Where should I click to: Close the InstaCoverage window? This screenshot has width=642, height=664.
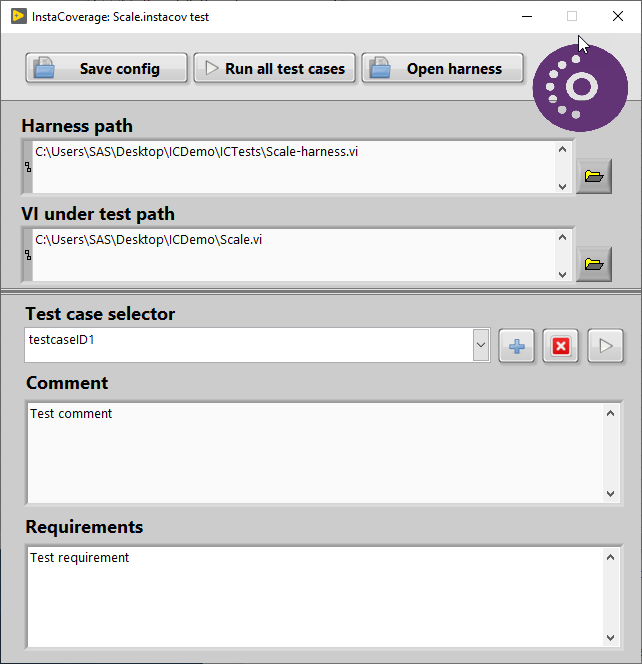(x=618, y=17)
